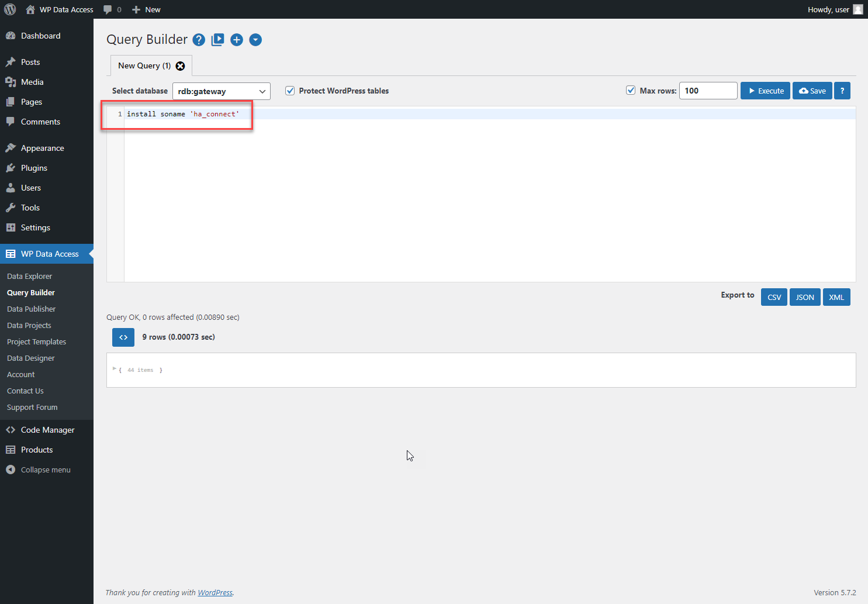The image size is (868, 604).
Task: Click inside the Max rows value field
Action: pyautogui.click(x=708, y=91)
